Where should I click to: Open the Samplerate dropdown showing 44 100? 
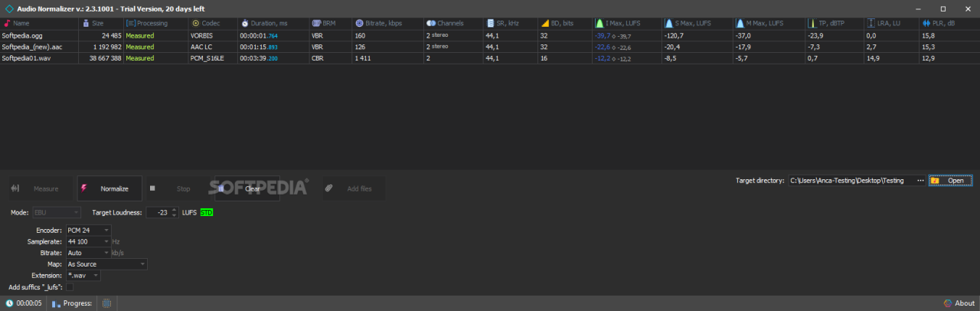tap(88, 241)
